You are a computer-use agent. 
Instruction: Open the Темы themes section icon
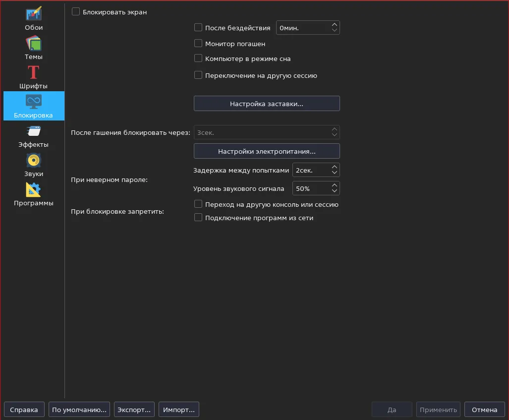(34, 43)
